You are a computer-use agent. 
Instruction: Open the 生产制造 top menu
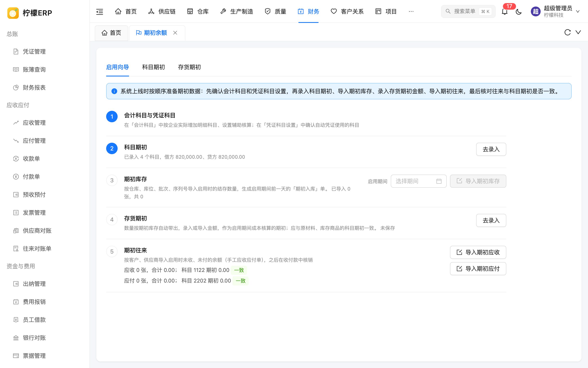click(237, 11)
